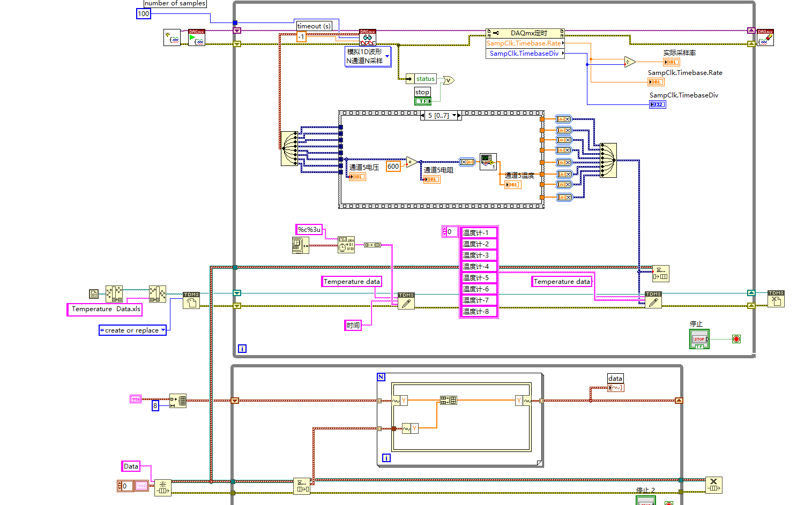Click the Get Date/Time In Seconds node
Image resolution: width=812 pixels, height=505 pixels.
click(x=300, y=245)
